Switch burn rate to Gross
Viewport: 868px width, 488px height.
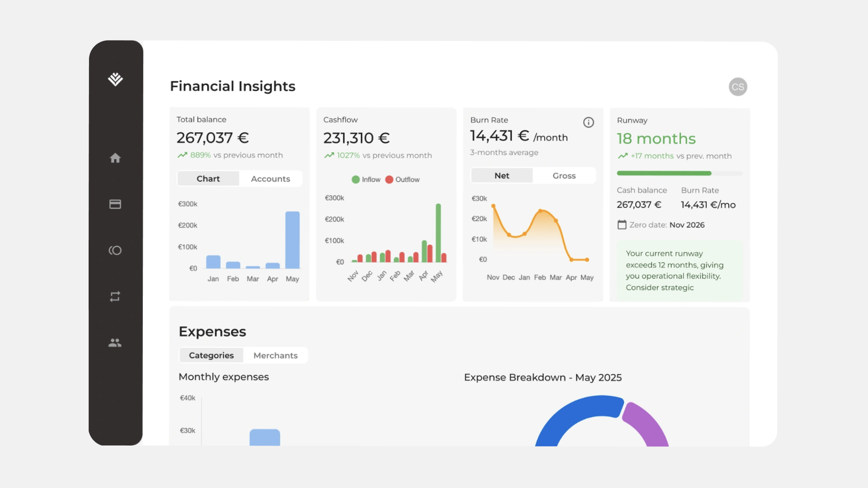(x=564, y=176)
